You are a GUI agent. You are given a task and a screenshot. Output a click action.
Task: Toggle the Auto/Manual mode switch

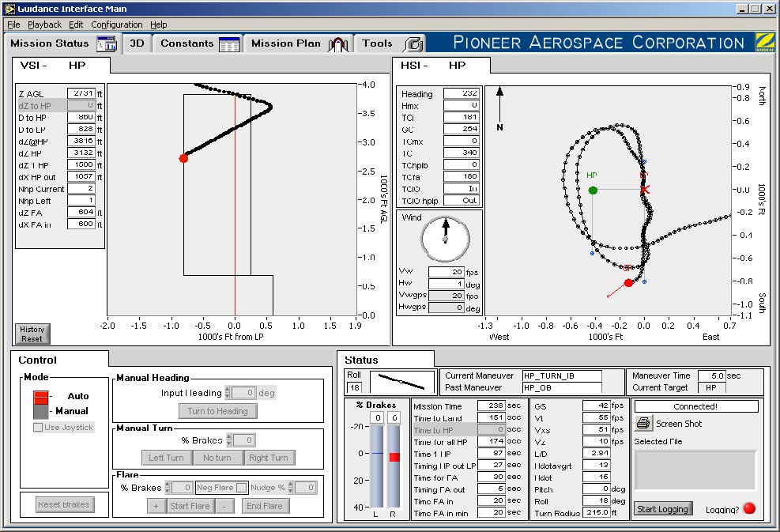[x=41, y=405]
